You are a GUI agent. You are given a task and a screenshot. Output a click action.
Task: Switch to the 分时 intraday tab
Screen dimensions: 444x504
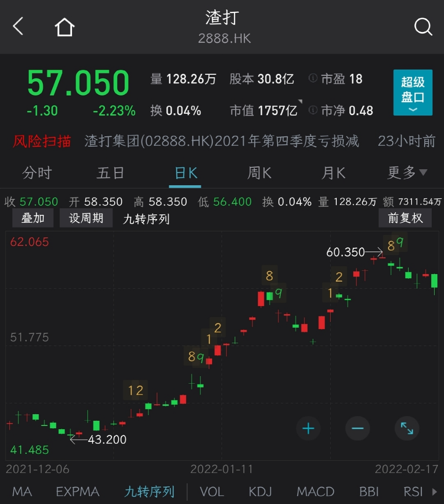tap(36, 173)
